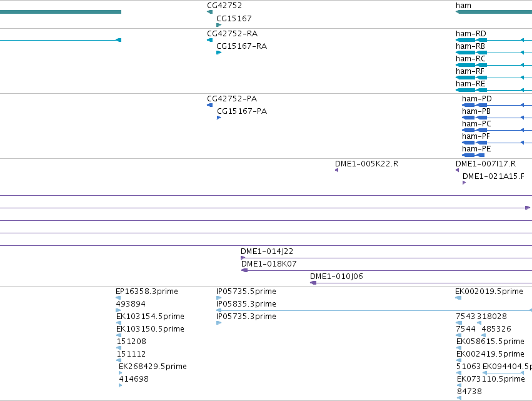
Task: Select EST EP16358.3prime
Action: click(146, 292)
